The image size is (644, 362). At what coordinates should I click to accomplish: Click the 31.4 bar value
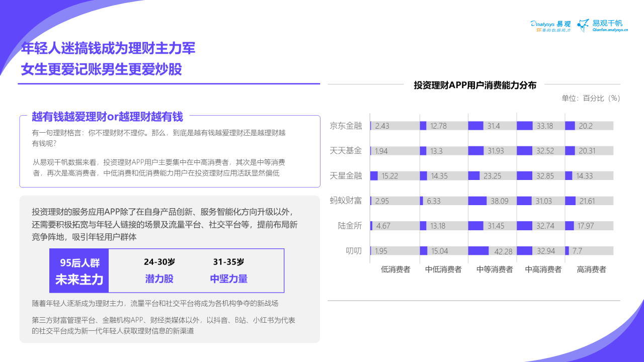pyautogui.click(x=494, y=126)
